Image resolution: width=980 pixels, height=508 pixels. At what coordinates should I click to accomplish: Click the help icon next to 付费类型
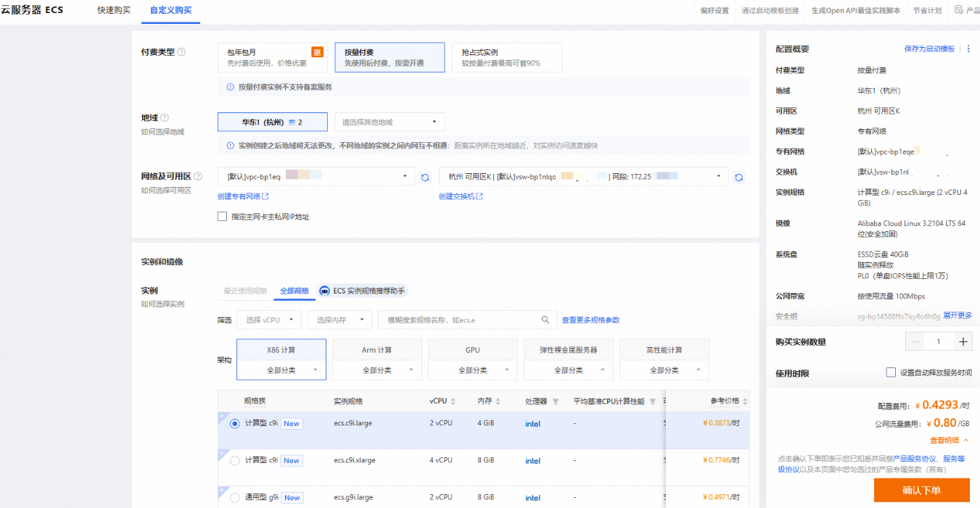(x=181, y=52)
